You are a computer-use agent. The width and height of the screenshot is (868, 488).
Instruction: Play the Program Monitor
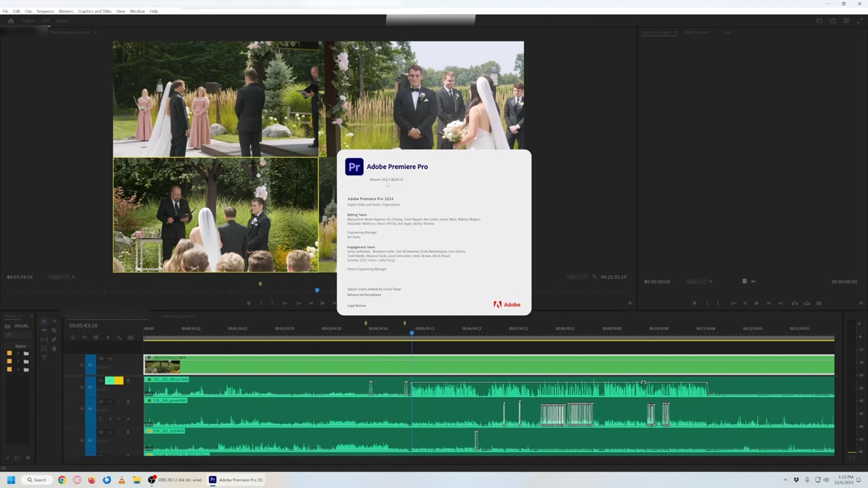[322, 303]
